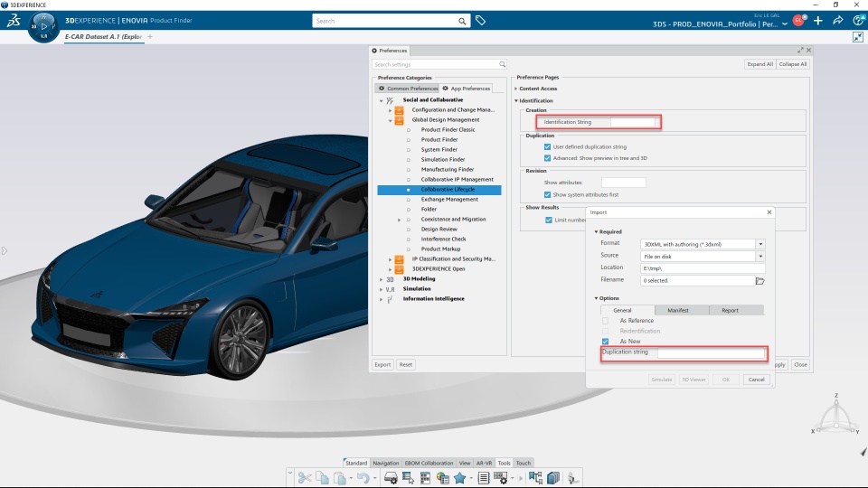
Task: Select Exchange Management tree item
Action: coord(449,200)
